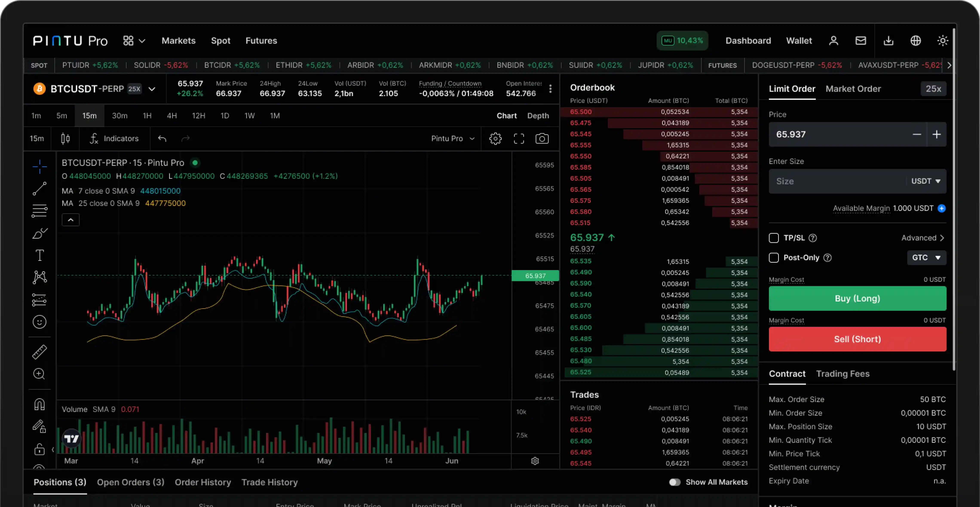Select the ruler measure tool

coord(40,351)
